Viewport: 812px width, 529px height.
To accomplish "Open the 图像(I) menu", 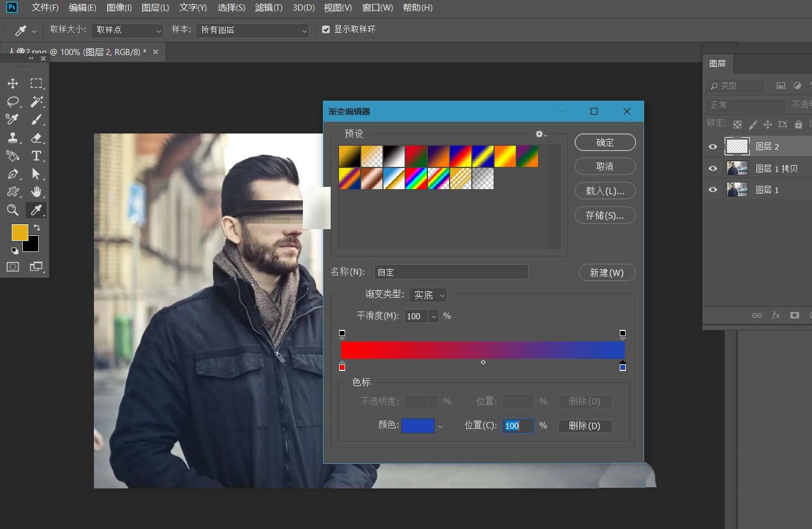I will pyautogui.click(x=119, y=8).
